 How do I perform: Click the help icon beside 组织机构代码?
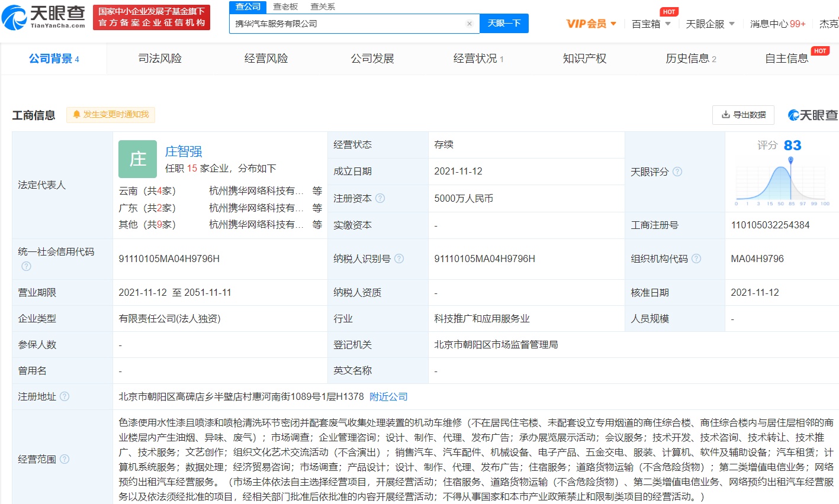click(696, 259)
